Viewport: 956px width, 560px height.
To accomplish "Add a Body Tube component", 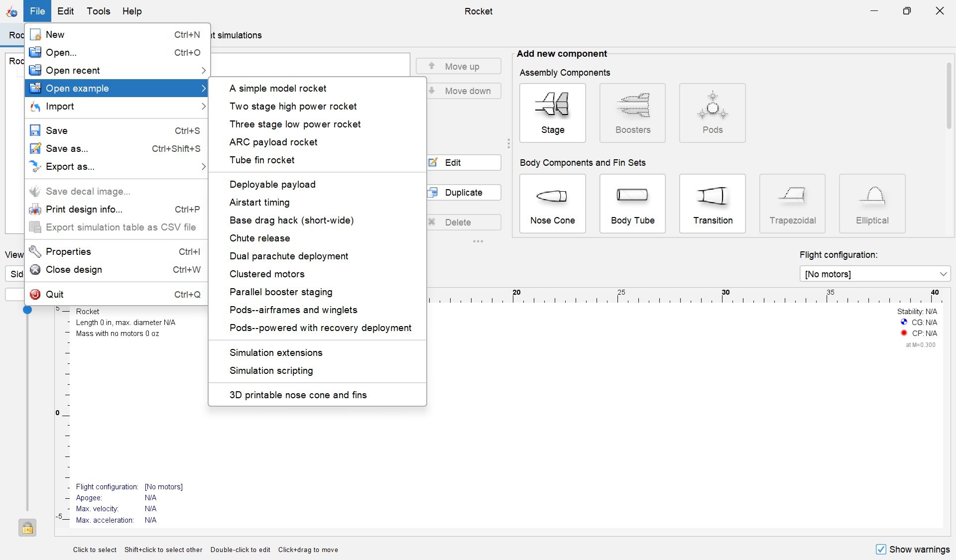I will point(632,204).
